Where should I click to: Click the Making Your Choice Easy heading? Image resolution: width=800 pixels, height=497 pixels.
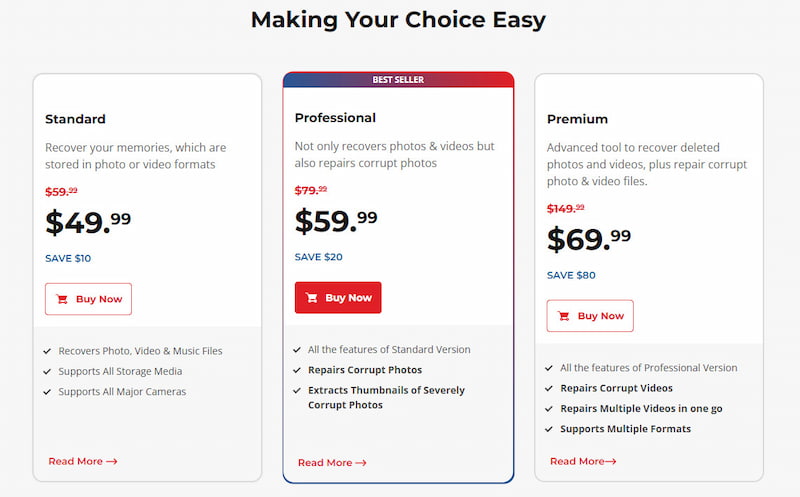coord(398,20)
